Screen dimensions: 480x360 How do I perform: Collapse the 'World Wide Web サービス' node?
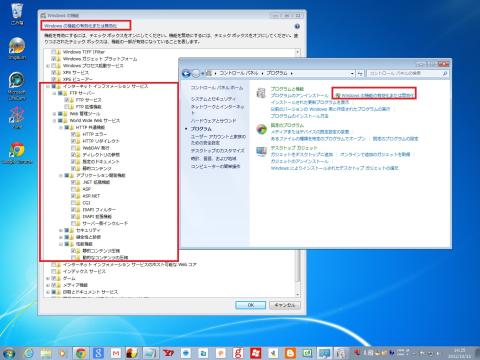pyautogui.click(x=54, y=121)
